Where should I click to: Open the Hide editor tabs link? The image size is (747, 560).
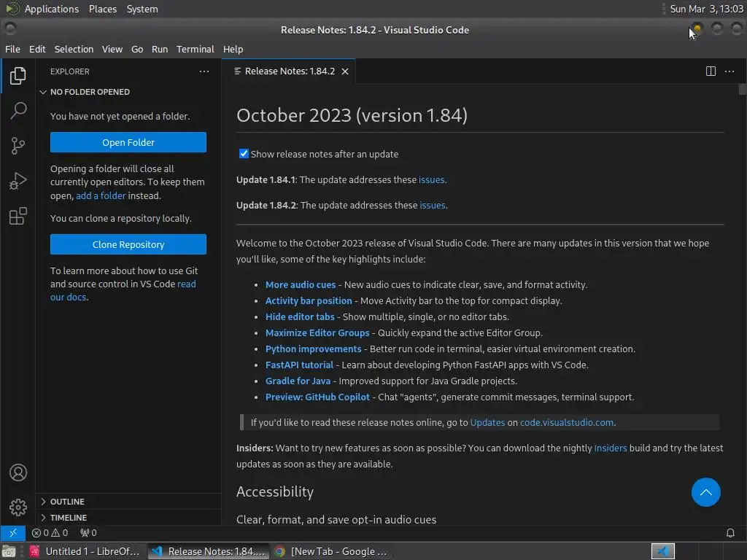[300, 316]
